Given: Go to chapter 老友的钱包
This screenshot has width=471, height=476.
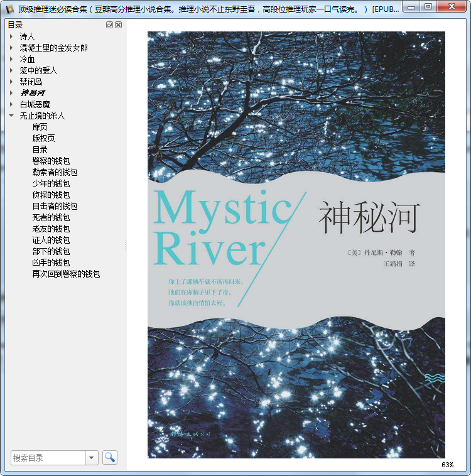Looking at the screenshot, I should (x=51, y=229).
